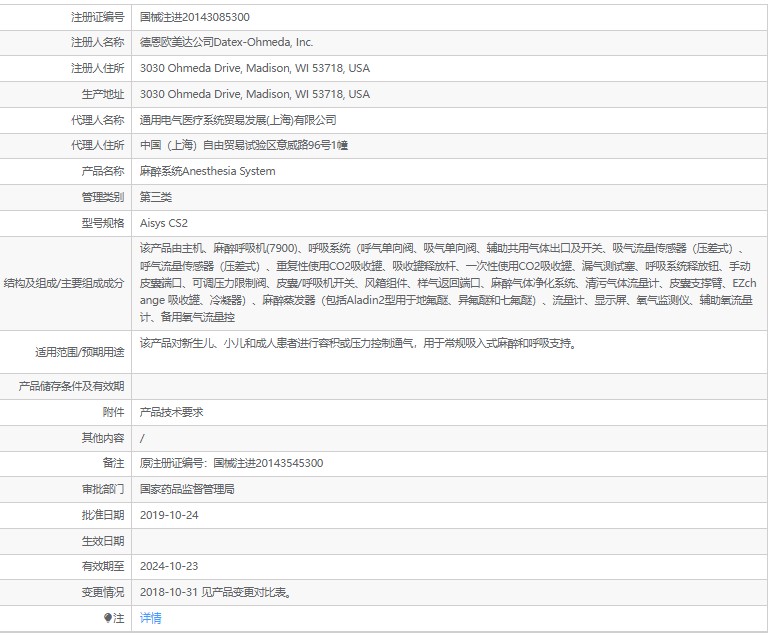The height and width of the screenshot is (638, 769).
Task: Select the 结构及组成/主要组成成分 label
Action: (64, 283)
